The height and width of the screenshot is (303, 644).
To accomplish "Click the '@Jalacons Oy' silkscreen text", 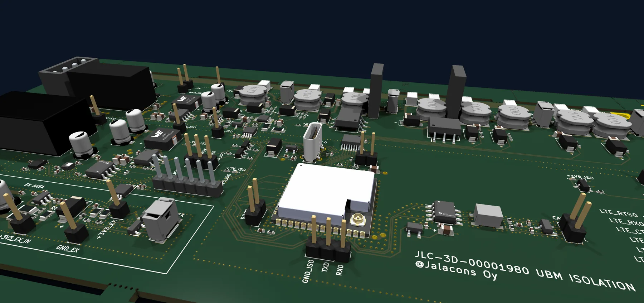I will (x=457, y=270).
